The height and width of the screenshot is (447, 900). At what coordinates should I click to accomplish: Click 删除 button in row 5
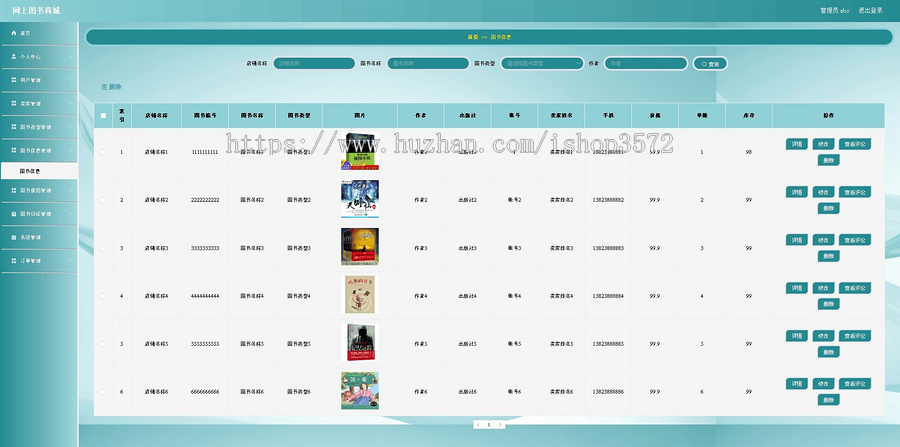pos(828,352)
